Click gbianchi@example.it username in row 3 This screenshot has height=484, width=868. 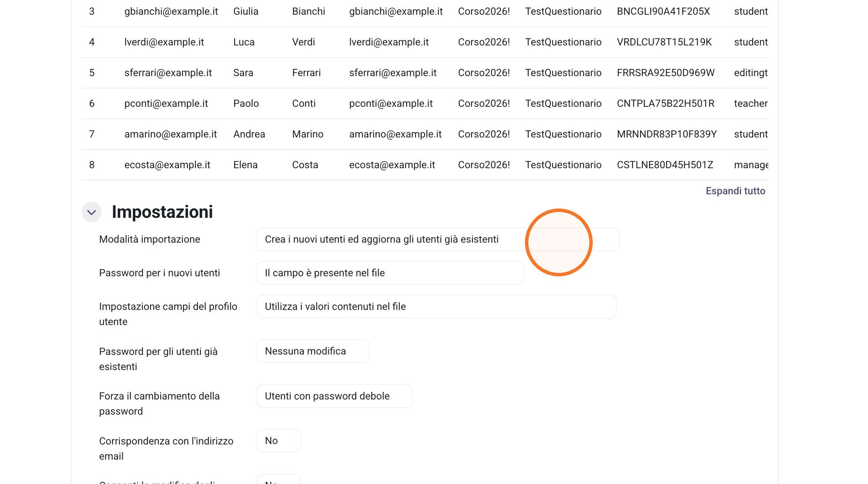point(171,11)
